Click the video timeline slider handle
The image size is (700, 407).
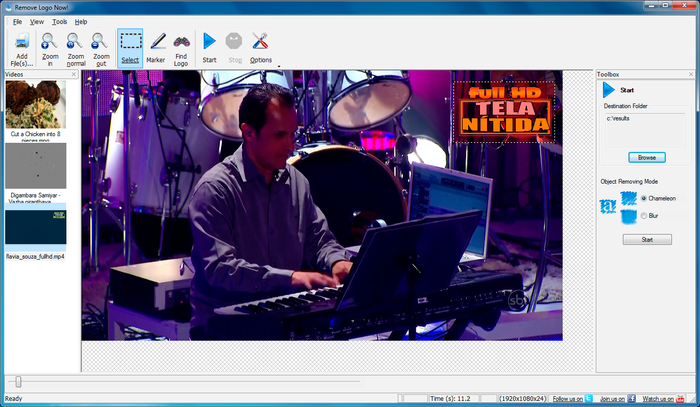coord(18,382)
